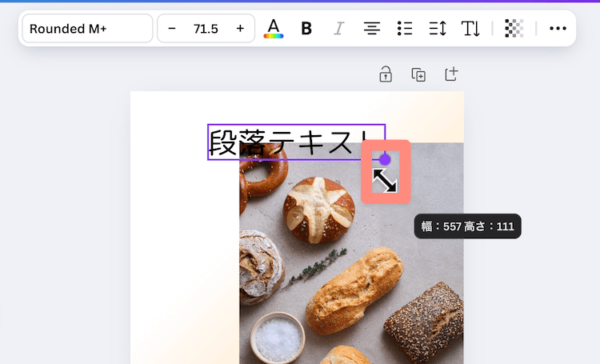Image resolution: width=600 pixels, height=364 pixels.
Task: Open the transparency checkerboard control
Action: [514, 28]
